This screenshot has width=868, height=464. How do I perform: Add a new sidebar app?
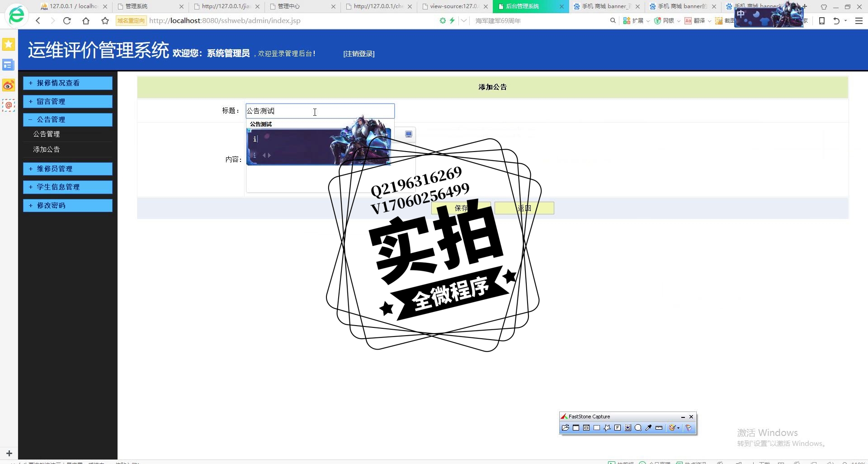click(x=9, y=453)
